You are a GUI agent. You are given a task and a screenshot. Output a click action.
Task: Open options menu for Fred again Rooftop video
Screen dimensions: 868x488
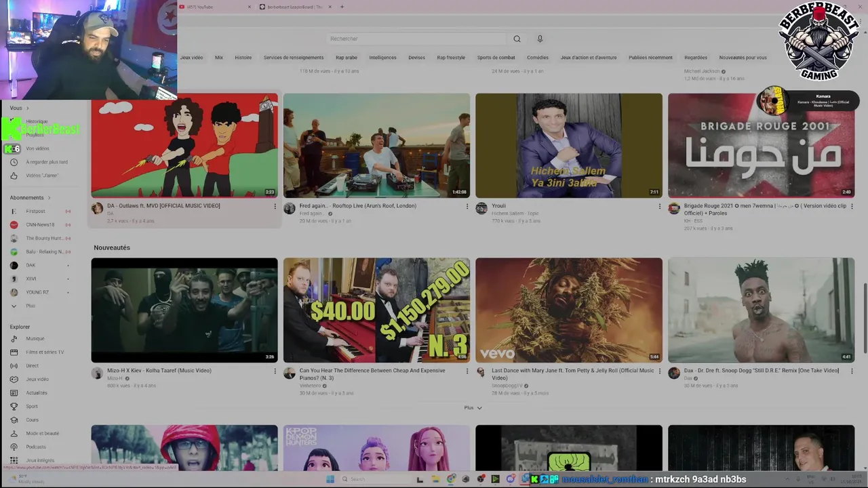point(467,206)
